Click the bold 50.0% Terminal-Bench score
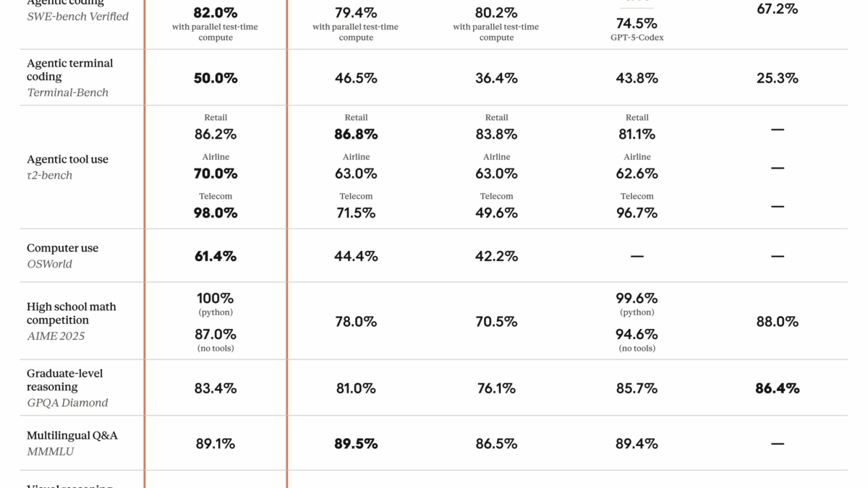The width and height of the screenshot is (868, 488). [216, 78]
